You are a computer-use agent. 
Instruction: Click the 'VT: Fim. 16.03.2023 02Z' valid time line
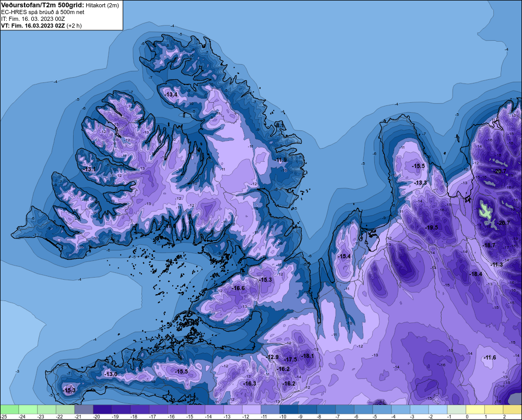33,26
